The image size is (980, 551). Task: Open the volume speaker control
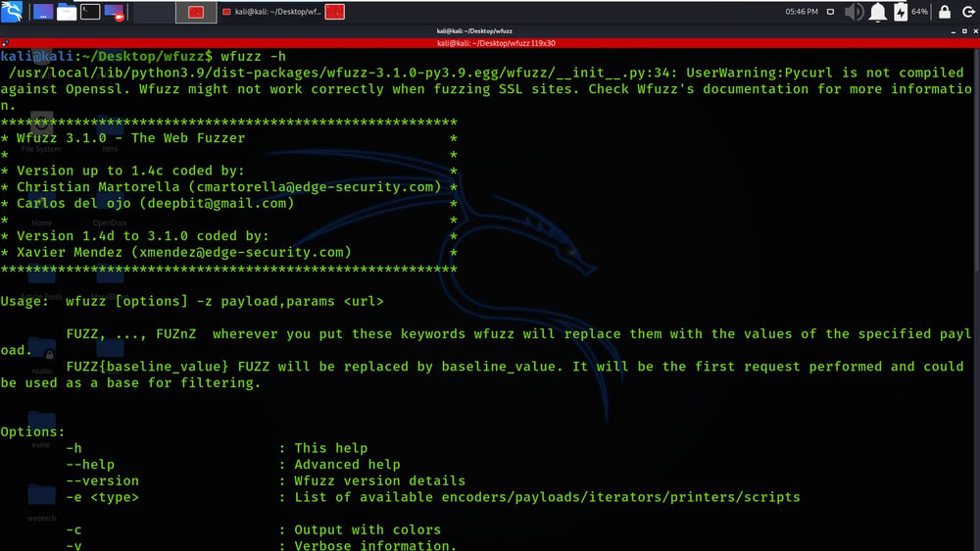pos(854,12)
